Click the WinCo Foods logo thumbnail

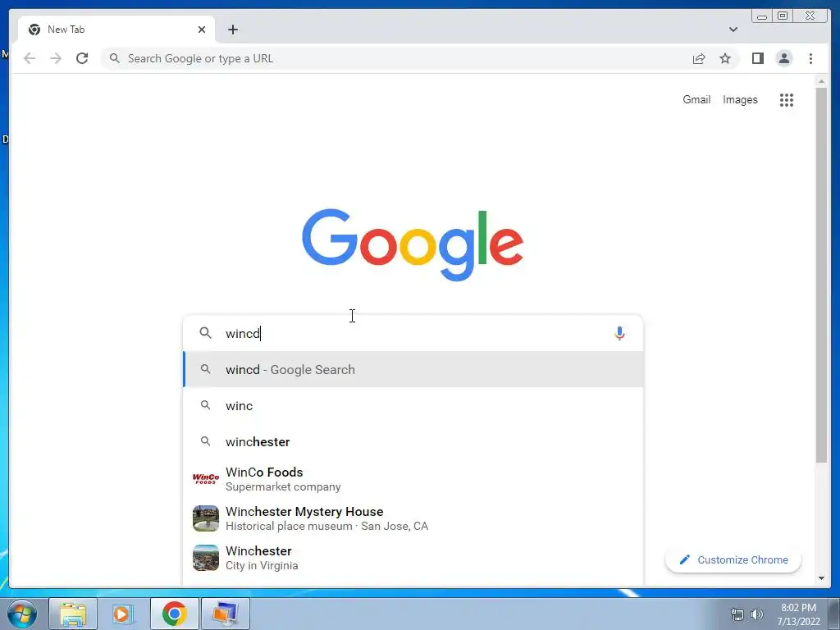pos(206,478)
